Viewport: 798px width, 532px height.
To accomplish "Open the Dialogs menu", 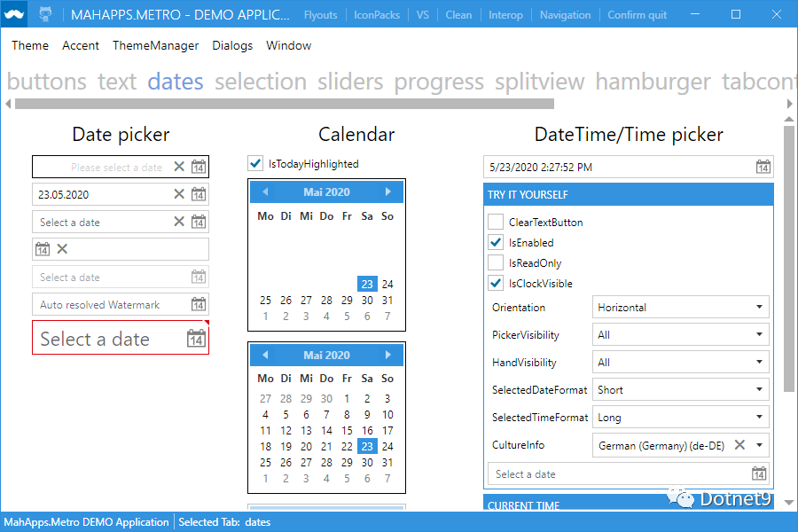I will pos(232,45).
